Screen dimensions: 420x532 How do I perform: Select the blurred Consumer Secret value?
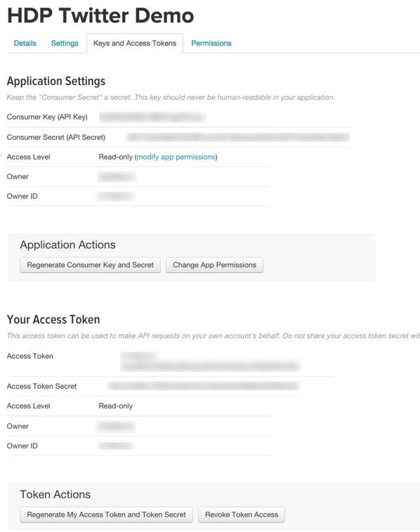coord(237,137)
